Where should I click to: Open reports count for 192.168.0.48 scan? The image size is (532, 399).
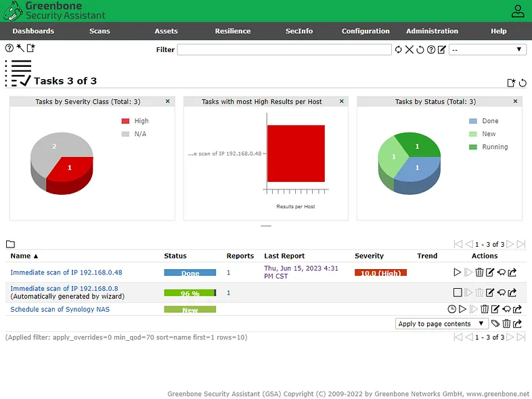[228, 273]
